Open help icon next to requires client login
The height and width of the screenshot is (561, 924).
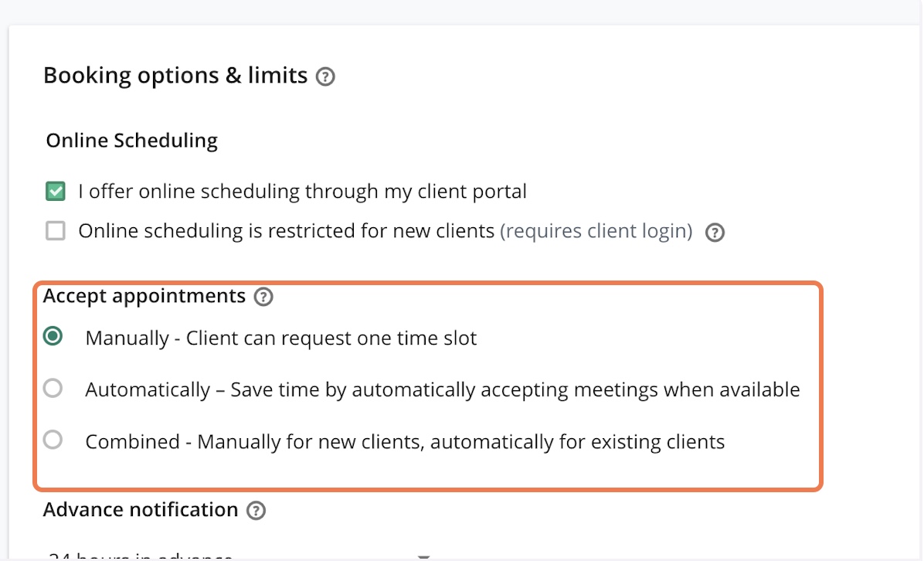[715, 233]
